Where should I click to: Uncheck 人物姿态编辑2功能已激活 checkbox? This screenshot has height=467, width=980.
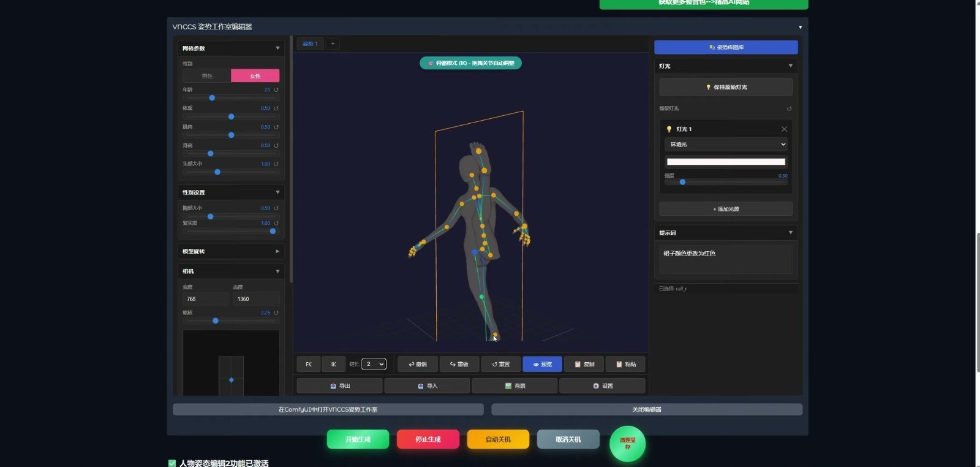[x=172, y=463]
